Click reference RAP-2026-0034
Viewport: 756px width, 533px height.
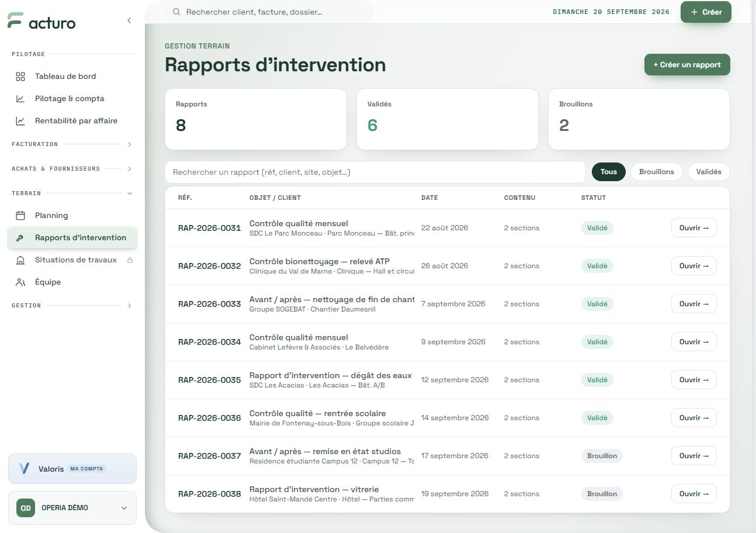click(x=209, y=342)
